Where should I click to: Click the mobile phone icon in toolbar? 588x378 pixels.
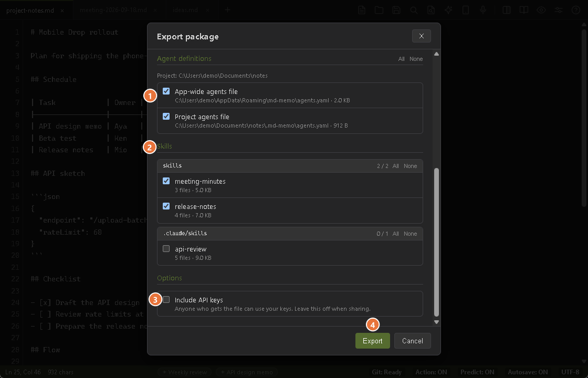click(466, 10)
